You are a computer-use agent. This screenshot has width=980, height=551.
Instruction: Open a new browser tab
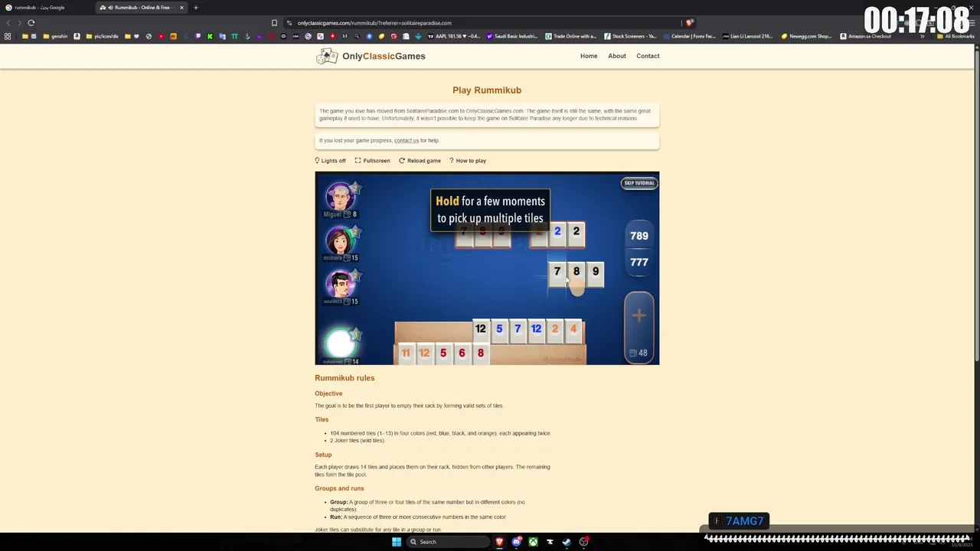pyautogui.click(x=196, y=8)
